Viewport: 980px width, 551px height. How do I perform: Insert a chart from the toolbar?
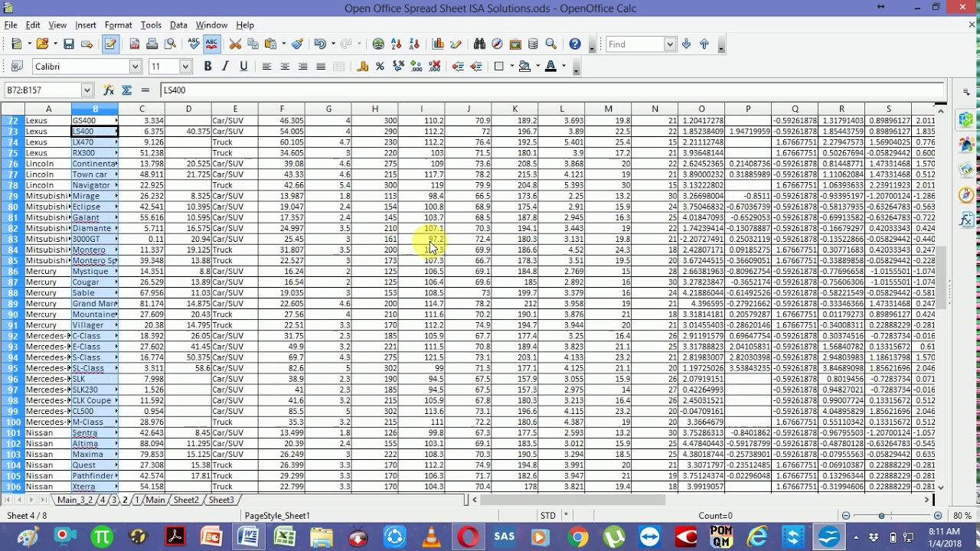(x=438, y=44)
